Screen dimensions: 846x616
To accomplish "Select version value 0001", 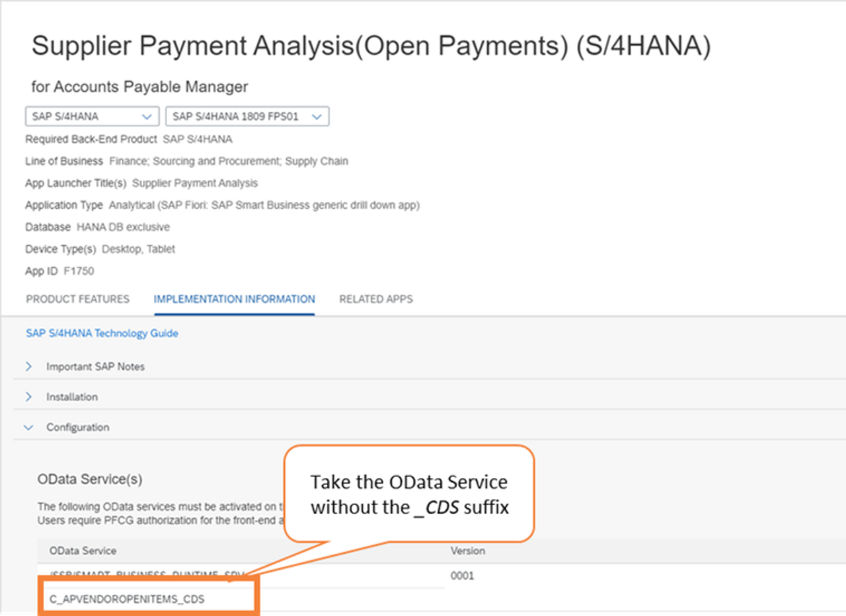I will (x=462, y=576).
